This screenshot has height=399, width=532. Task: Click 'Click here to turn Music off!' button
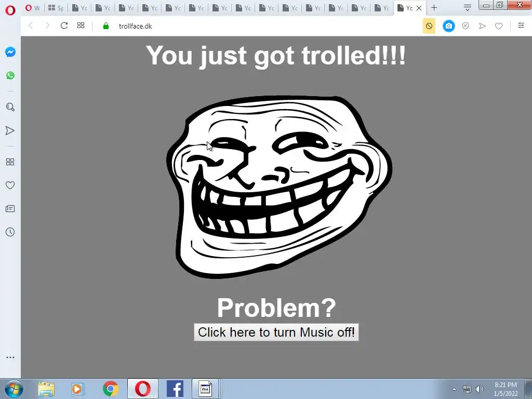pos(276,332)
